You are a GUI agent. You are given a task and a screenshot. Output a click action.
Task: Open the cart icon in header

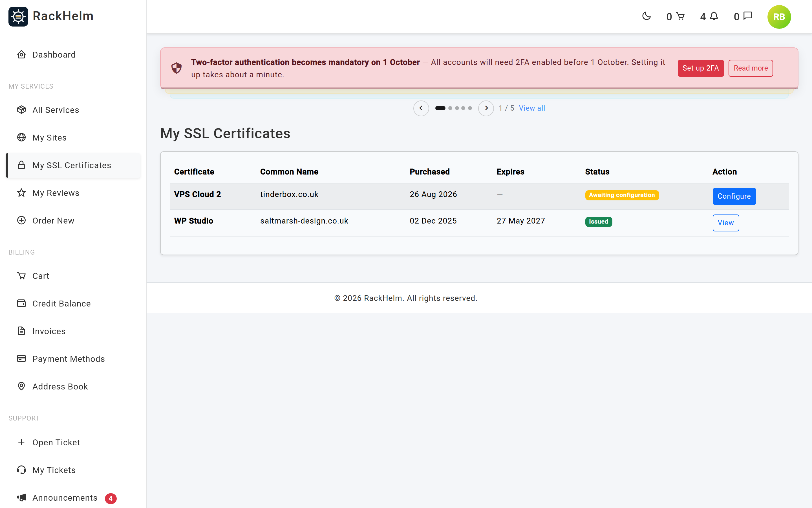pos(680,16)
